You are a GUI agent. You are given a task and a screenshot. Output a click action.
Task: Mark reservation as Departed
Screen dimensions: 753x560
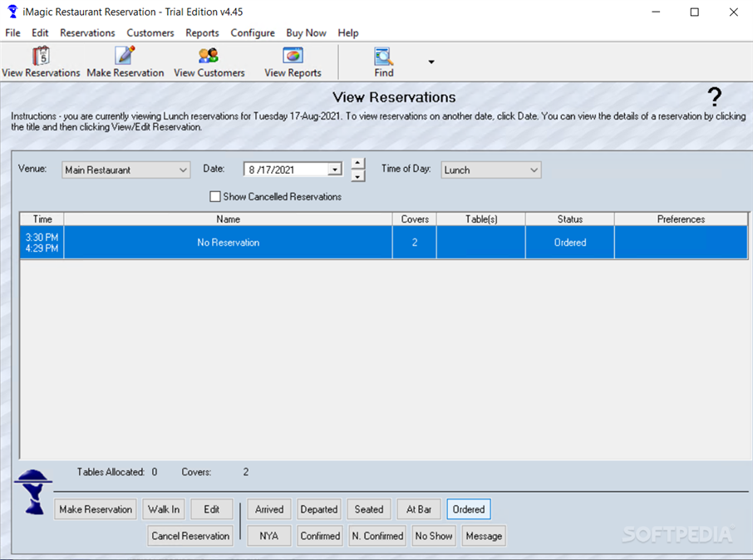pos(319,509)
